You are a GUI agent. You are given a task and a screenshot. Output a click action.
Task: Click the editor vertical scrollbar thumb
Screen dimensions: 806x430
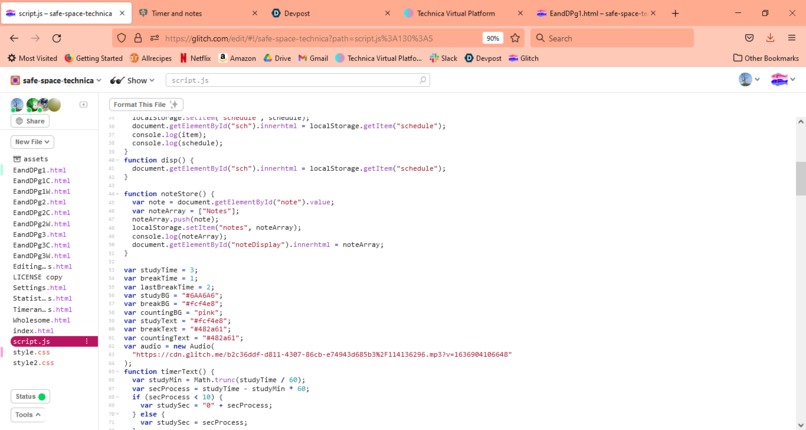(x=800, y=178)
